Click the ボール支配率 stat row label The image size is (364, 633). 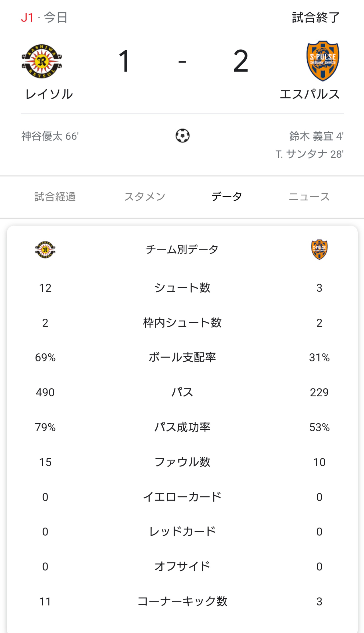coord(182,357)
